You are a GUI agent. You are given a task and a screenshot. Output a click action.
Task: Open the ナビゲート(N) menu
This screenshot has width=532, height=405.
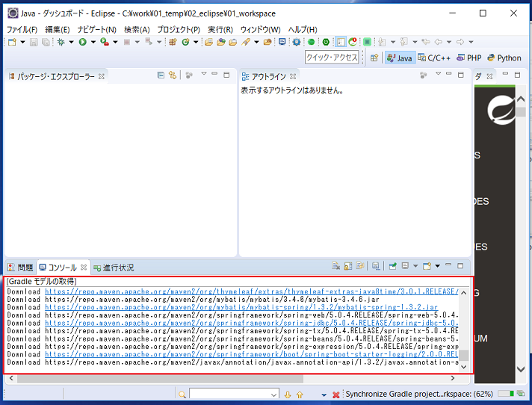point(96,30)
